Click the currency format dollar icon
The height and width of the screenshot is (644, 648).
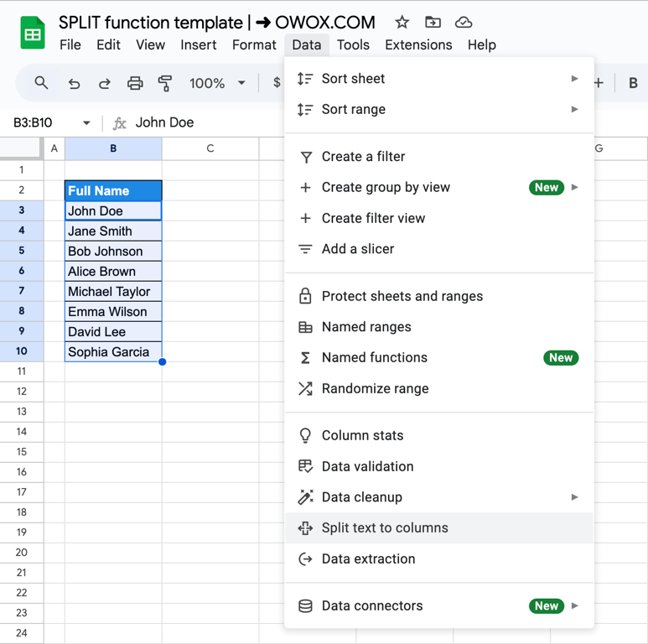click(x=277, y=83)
